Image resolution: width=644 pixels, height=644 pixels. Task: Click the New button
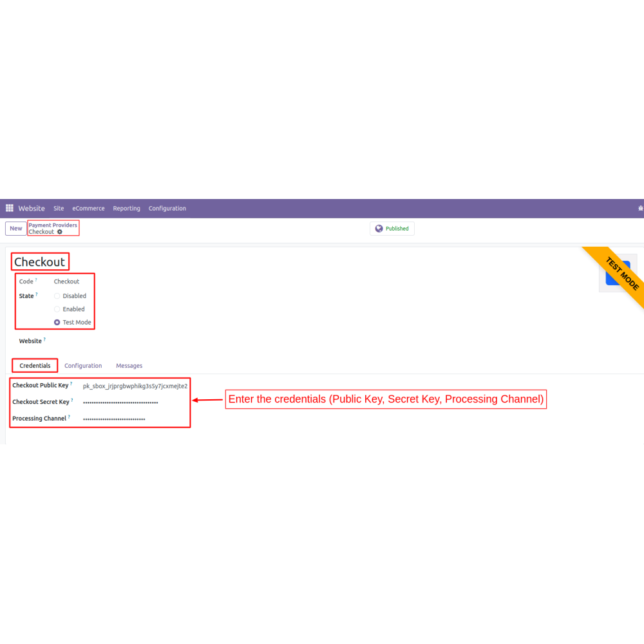[15, 229]
